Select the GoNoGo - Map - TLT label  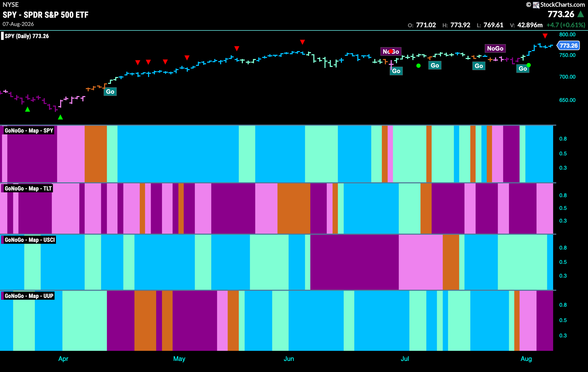point(28,188)
